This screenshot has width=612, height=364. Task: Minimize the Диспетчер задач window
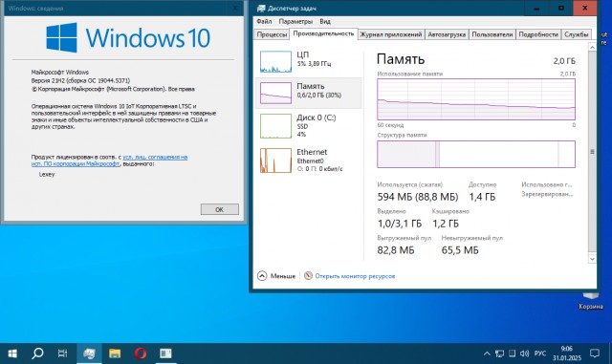tap(536, 9)
